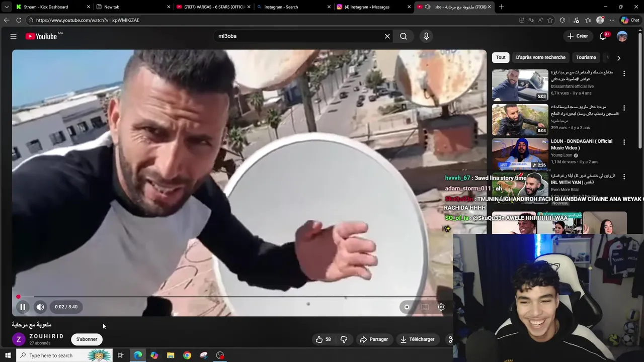
Task: Open the 8:04 suggested video thumbnail
Action: 520,120
